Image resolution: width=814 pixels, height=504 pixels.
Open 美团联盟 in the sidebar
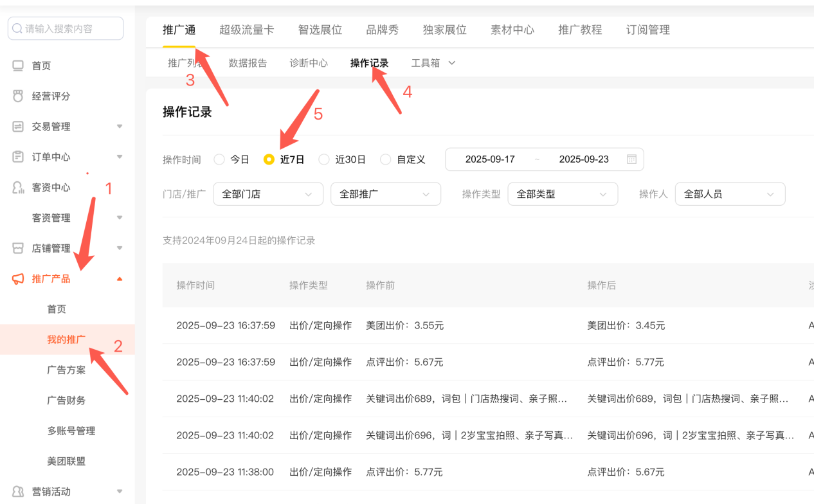(66, 461)
